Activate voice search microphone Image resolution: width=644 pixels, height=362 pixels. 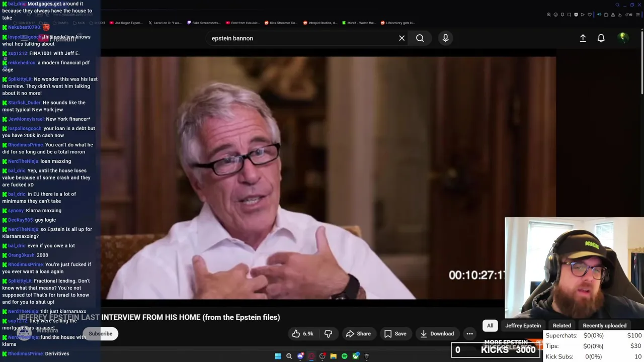pos(445,38)
